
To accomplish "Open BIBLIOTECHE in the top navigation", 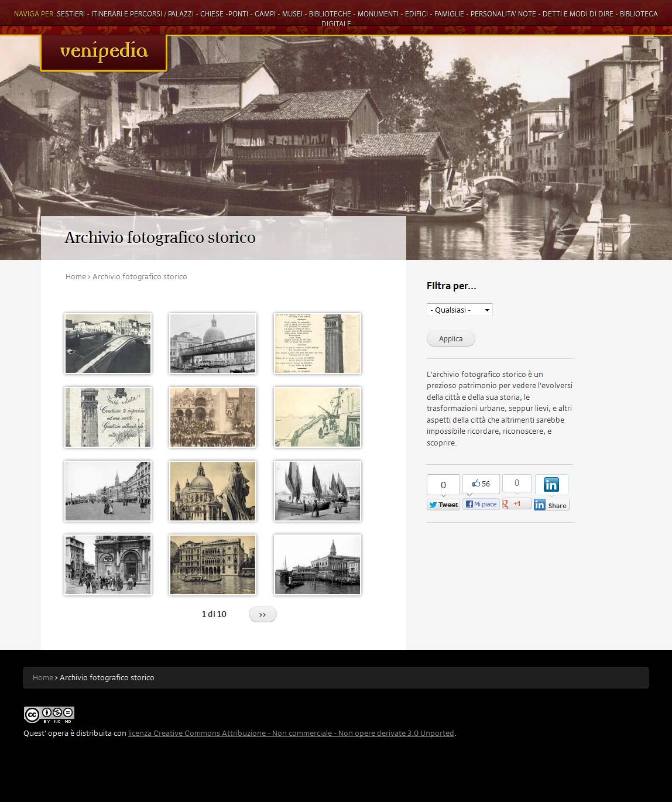I will pyautogui.click(x=330, y=13).
